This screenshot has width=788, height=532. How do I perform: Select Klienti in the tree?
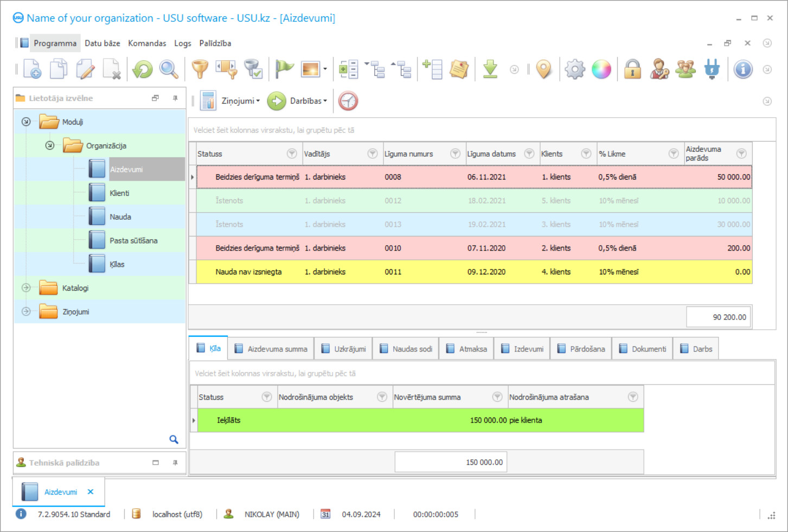(119, 193)
